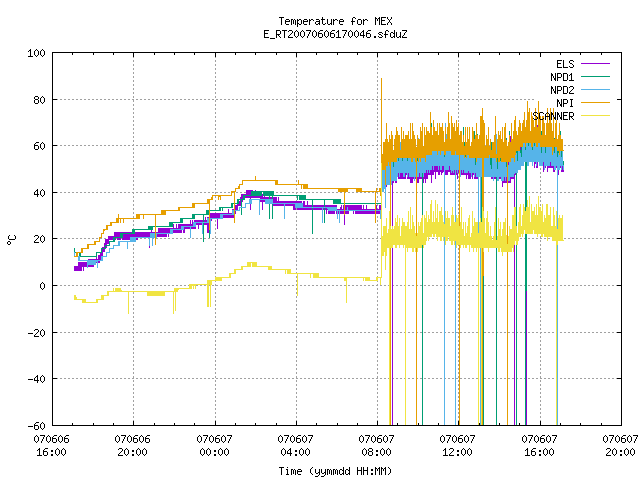Click the ELS legend label
The height and width of the screenshot is (480, 640).
[565, 64]
